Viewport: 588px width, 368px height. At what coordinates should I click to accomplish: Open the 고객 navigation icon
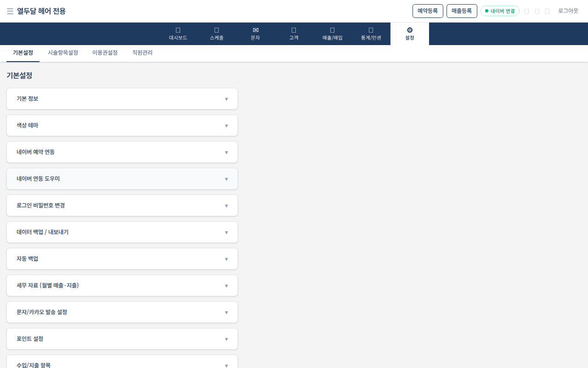point(294,30)
